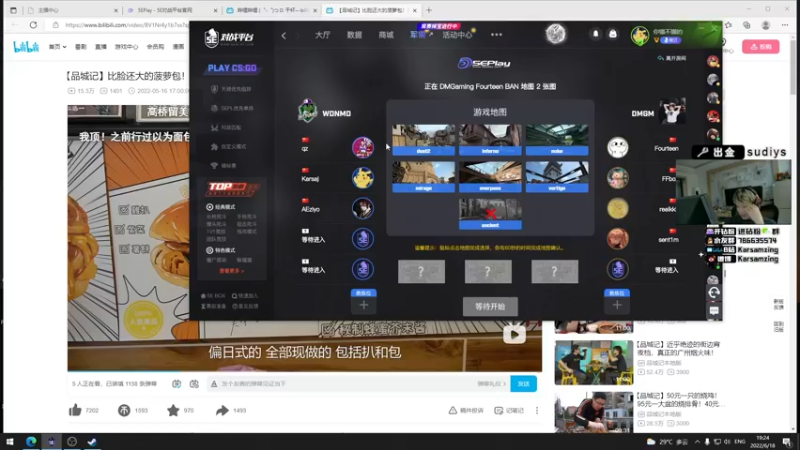The height and width of the screenshot is (450, 800).
Task: Toggle danmaku display switch under video
Action: point(177,384)
